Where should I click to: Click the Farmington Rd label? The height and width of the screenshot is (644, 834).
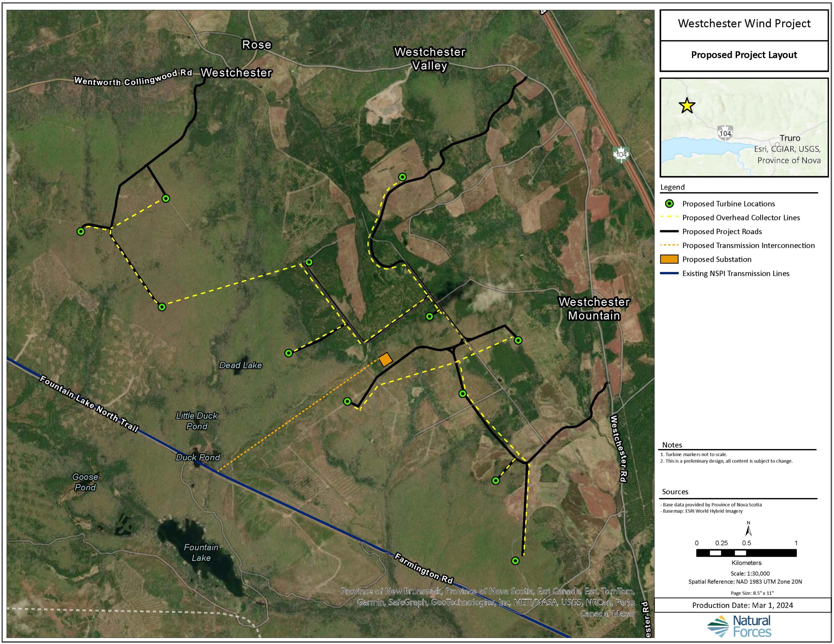coord(423,568)
